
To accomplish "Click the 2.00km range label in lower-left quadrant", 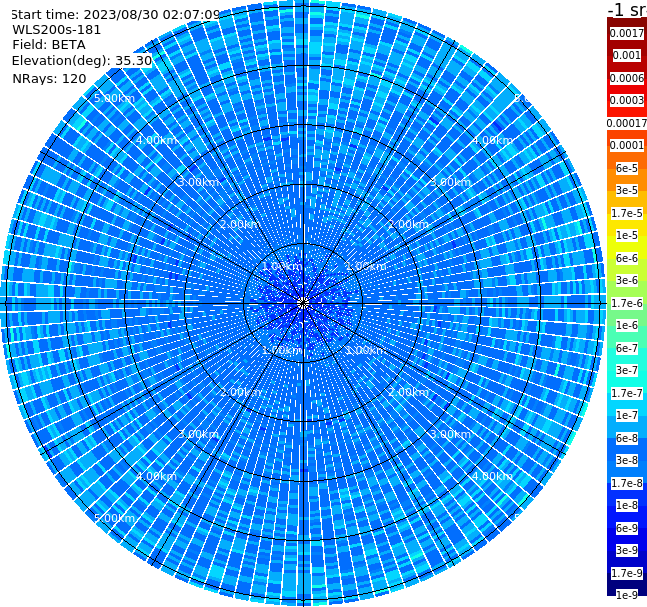I will (241, 392).
